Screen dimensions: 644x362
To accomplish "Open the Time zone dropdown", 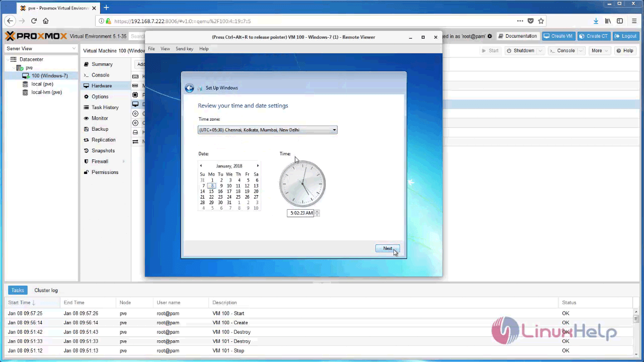I will [268, 130].
